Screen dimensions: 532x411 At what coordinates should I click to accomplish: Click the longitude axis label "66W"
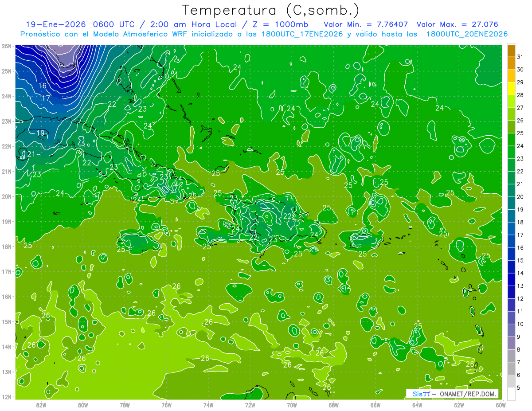[376, 405]
